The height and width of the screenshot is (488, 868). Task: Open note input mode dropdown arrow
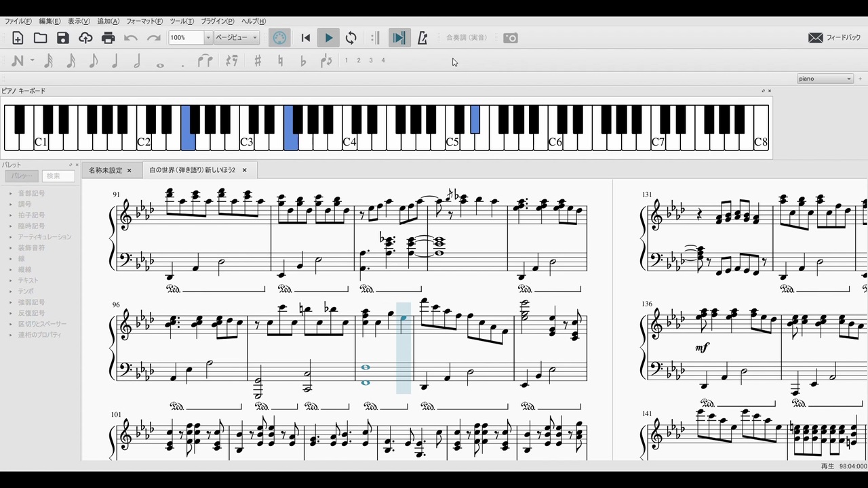[32, 61]
